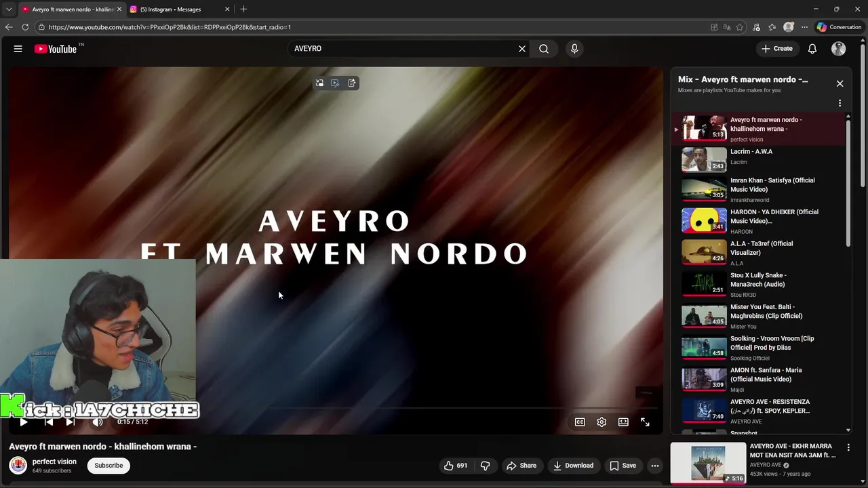
Task: Click the third player overlay icon
Action: coord(351,83)
